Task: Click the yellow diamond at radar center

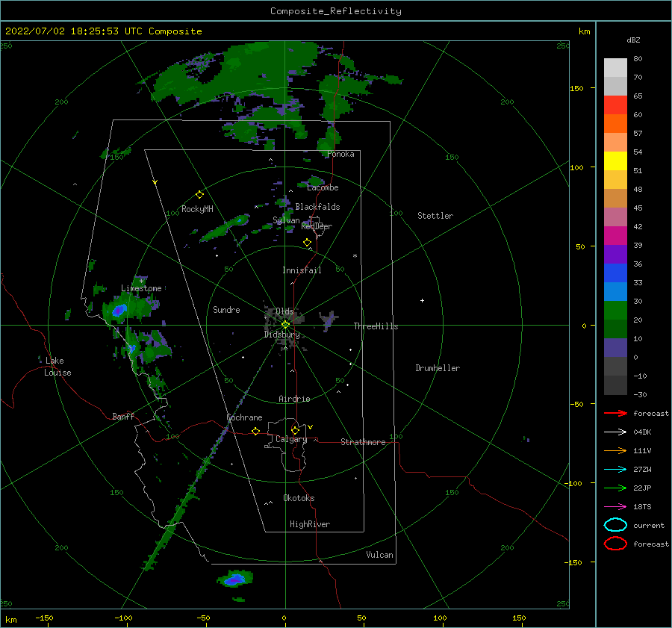Action: point(285,325)
